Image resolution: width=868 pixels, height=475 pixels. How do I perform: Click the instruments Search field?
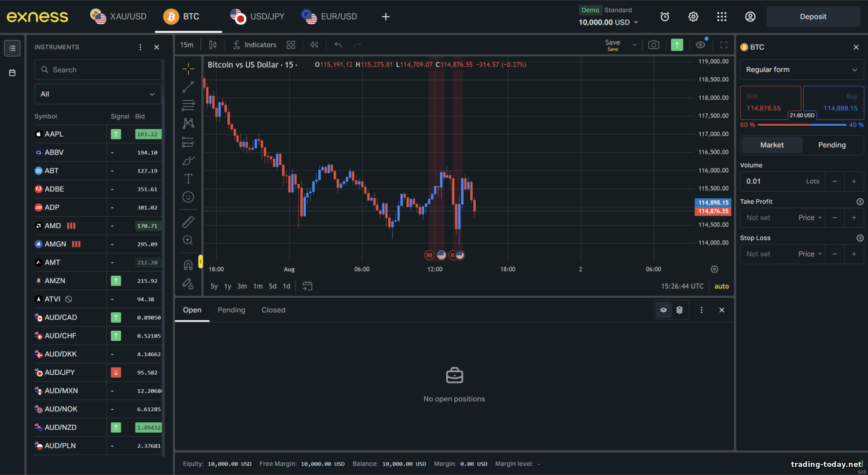[x=98, y=70]
